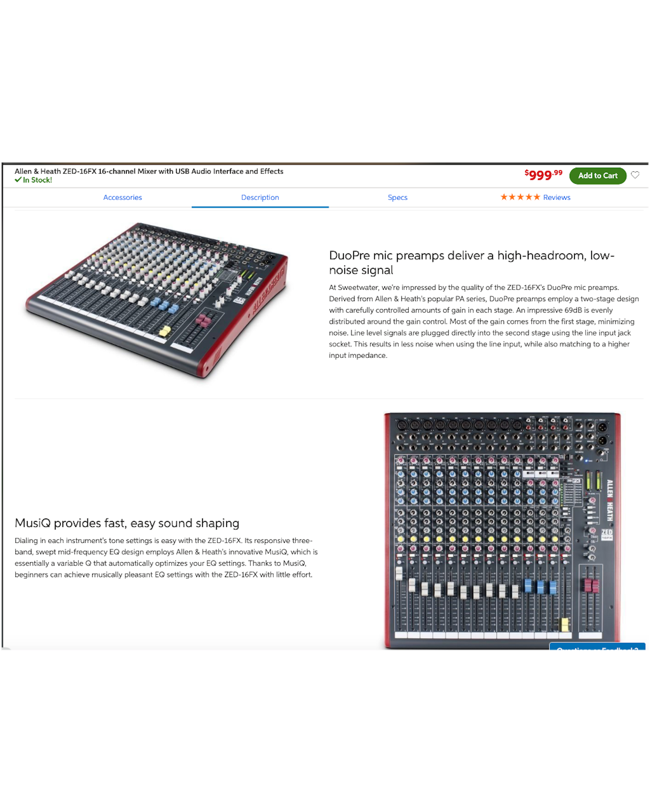Click the MusiQ provides fast heading
This screenshot has height=812, width=650.
pos(127,523)
